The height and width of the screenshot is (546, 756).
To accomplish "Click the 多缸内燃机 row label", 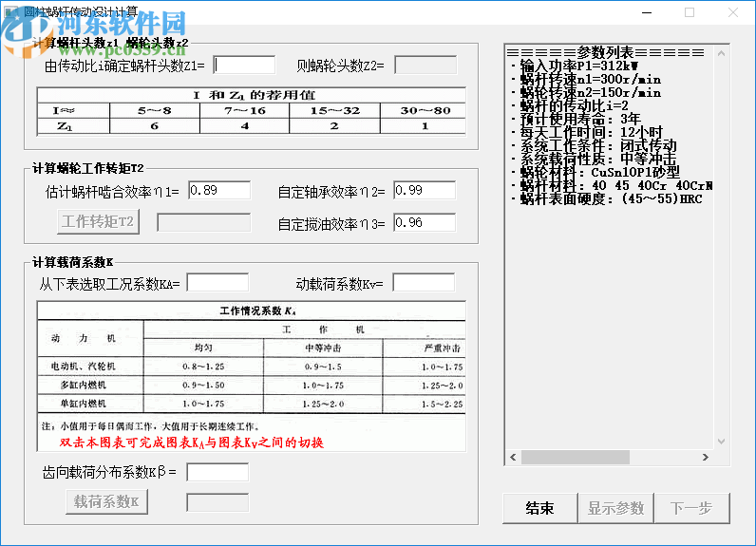I will pyautogui.click(x=84, y=385).
